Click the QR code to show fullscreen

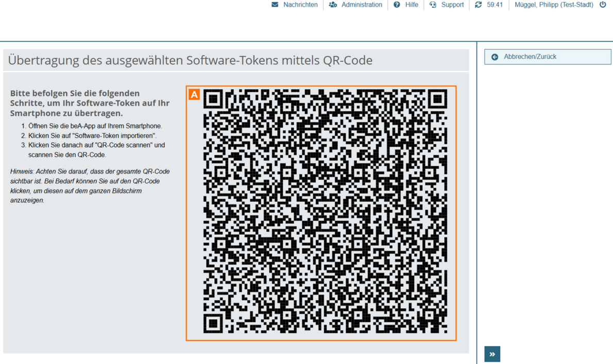[x=325, y=212]
